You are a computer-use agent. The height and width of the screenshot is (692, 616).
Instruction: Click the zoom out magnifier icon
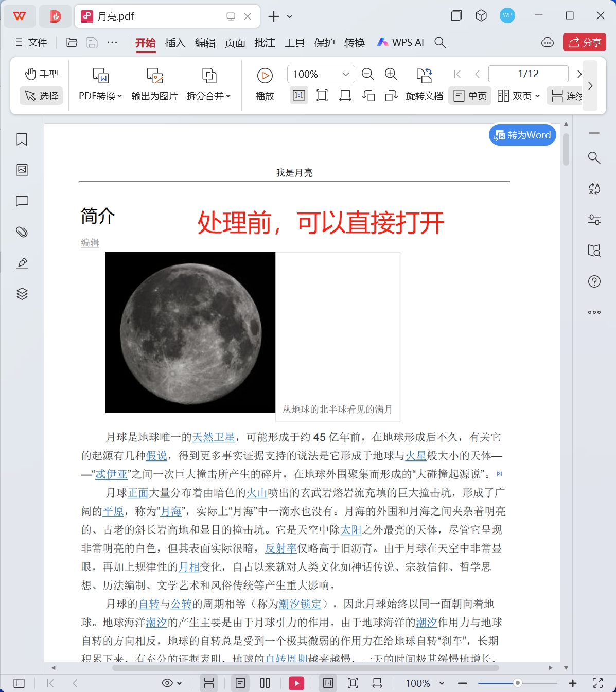click(x=367, y=75)
